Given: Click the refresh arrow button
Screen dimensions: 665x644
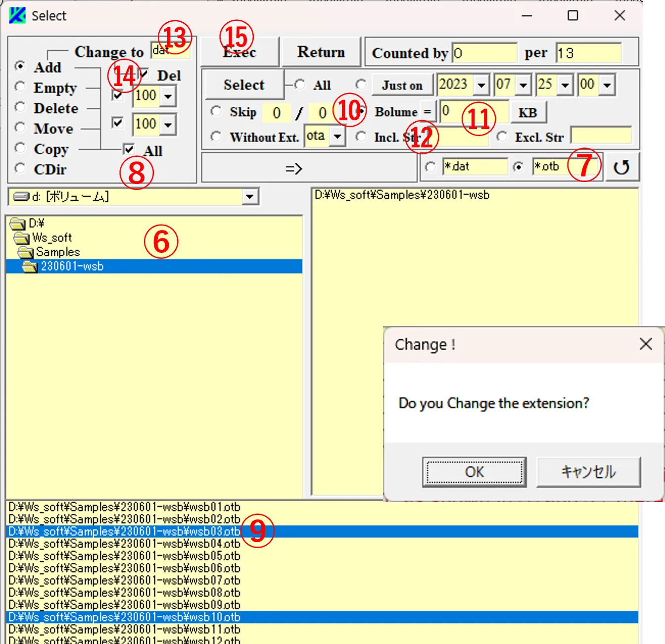Looking at the screenshot, I should (x=621, y=167).
